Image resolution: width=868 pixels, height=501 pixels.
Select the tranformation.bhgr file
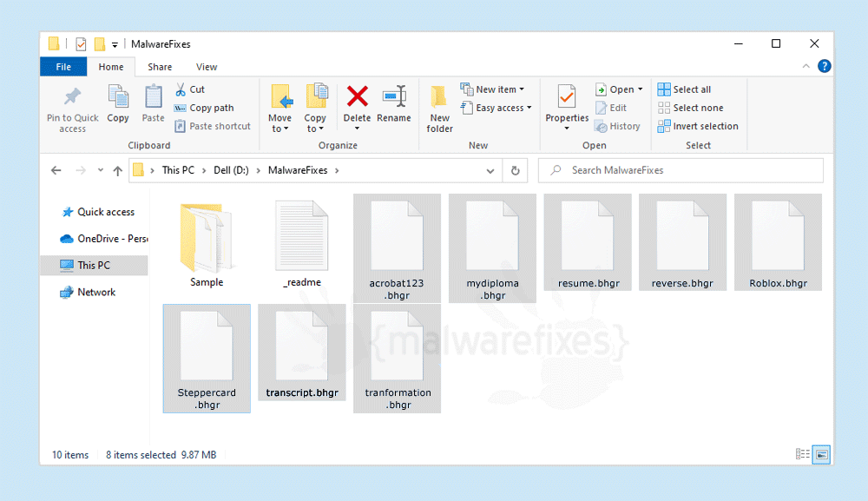pos(397,359)
